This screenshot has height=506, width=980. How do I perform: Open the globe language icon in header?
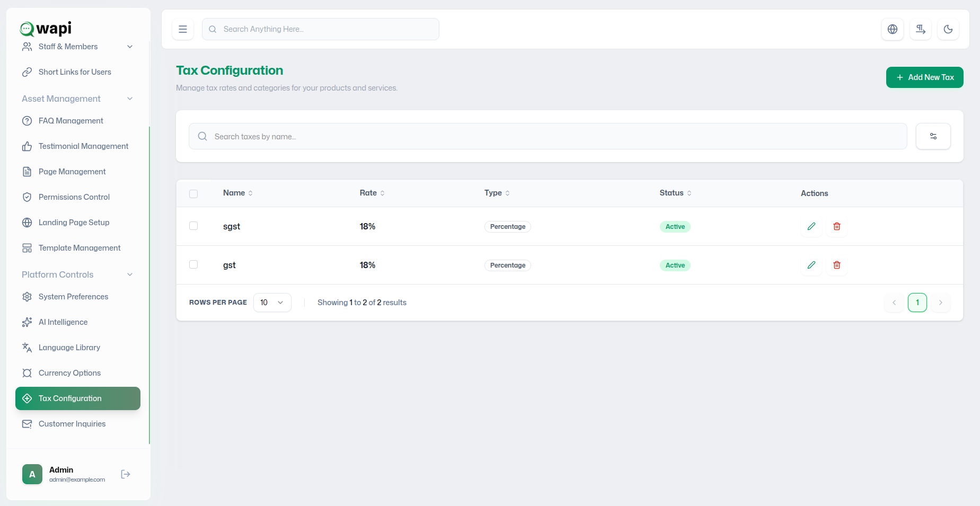click(893, 29)
